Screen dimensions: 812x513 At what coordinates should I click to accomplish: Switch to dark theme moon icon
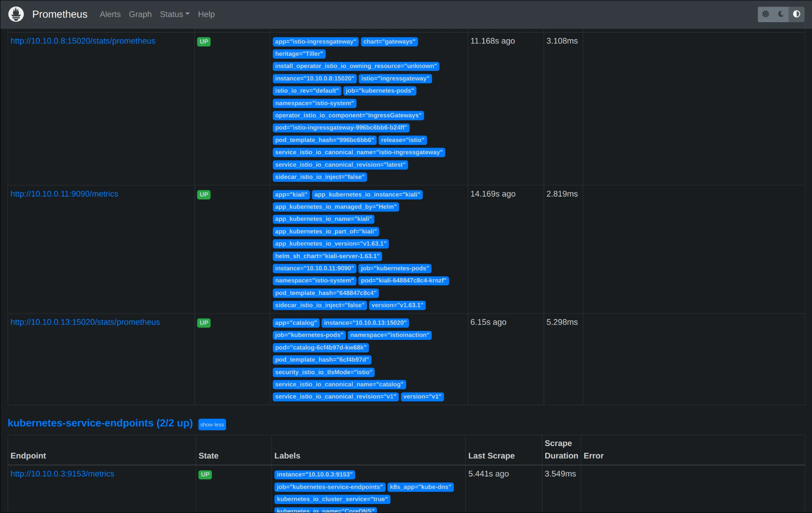[781, 14]
